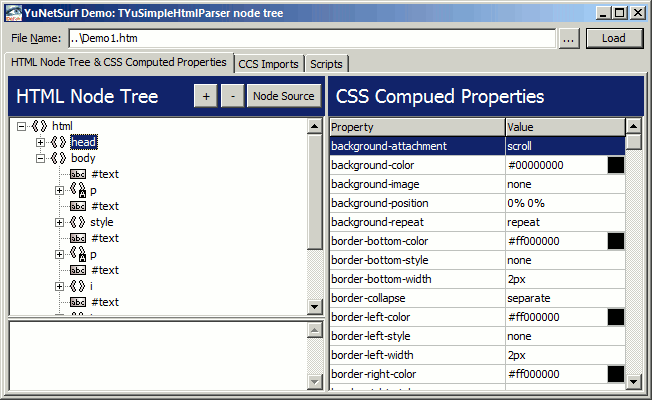Click the File Name input field

tap(310, 38)
